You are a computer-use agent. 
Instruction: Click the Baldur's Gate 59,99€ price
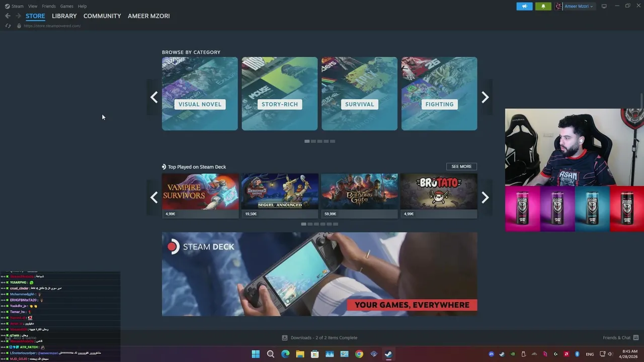[x=331, y=214]
